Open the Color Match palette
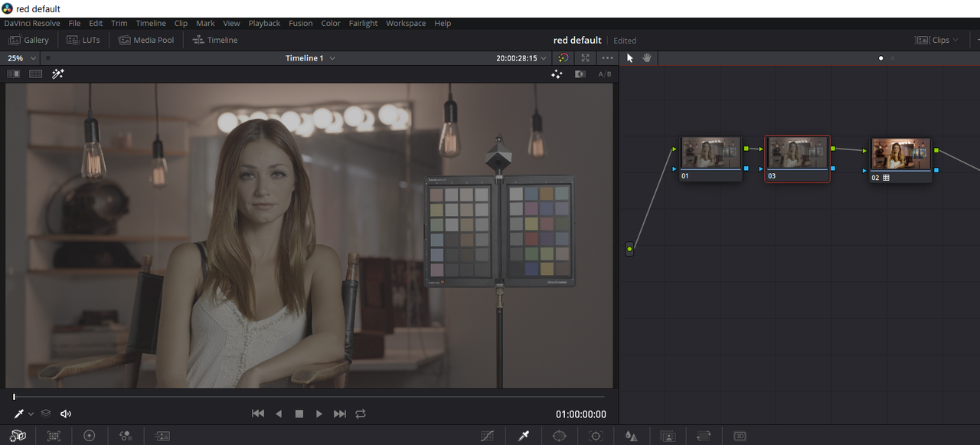Viewport: 980px width, 445px height. click(54, 436)
